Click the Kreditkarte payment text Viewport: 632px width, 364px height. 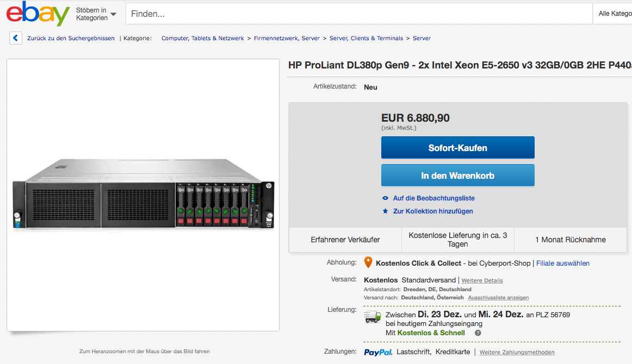(453, 352)
